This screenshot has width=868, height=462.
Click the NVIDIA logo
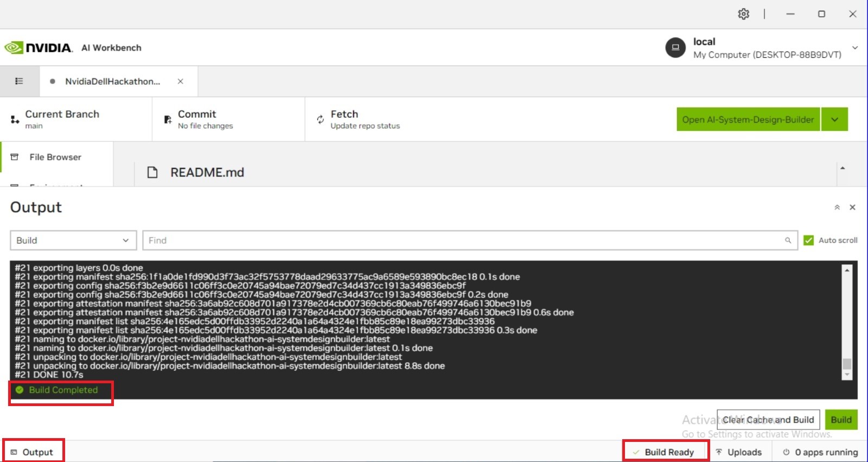pos(38,48)
